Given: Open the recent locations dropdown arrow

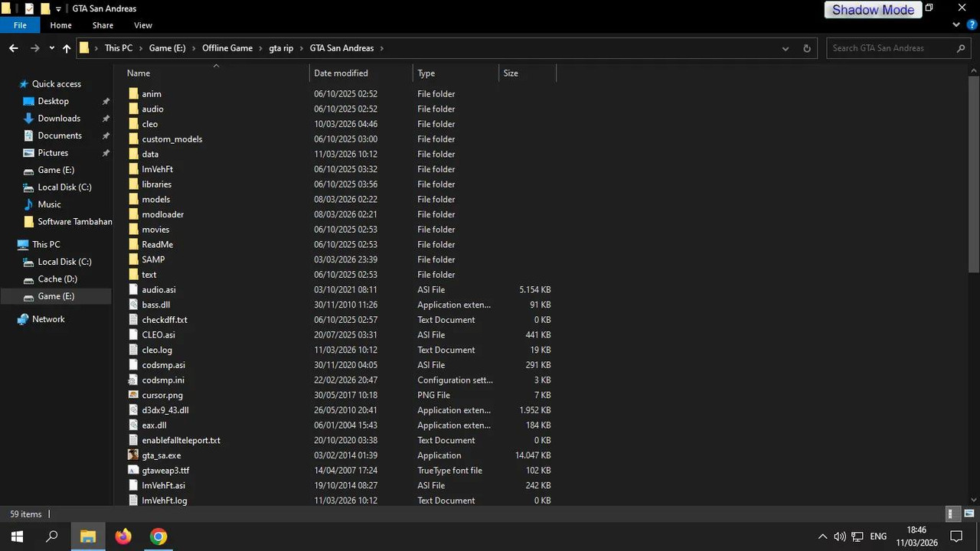Looking at the screenshot, I should [x=51, y=48].
